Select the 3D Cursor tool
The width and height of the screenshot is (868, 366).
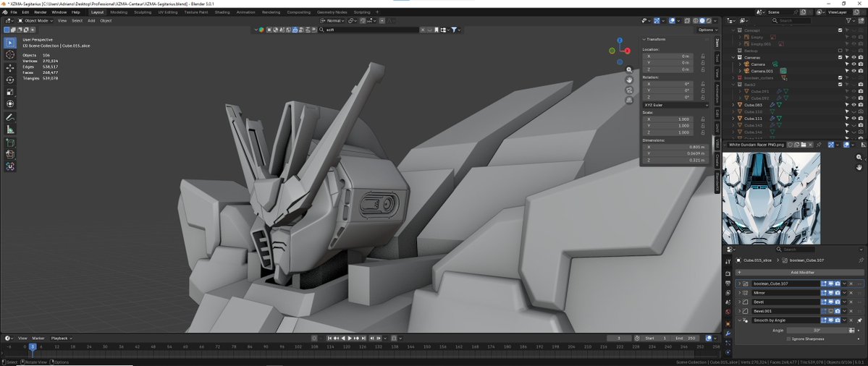10,55
